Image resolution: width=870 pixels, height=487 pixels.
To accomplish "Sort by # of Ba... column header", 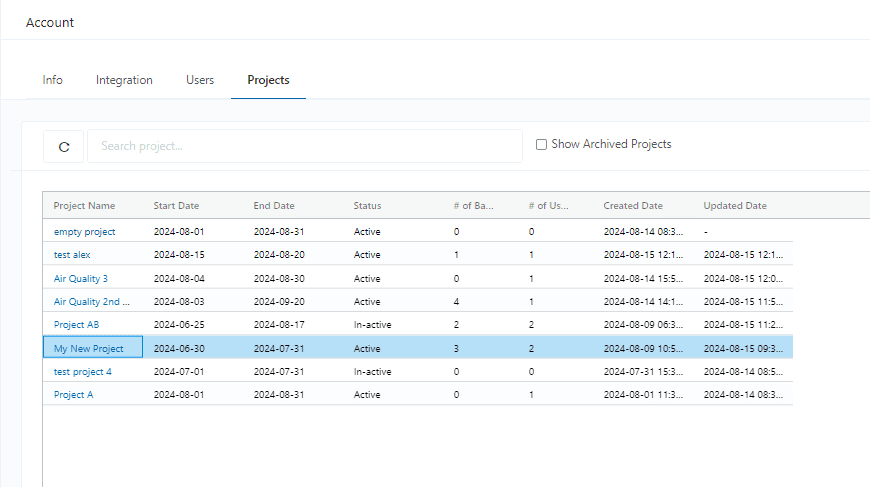I will [473, 206].
